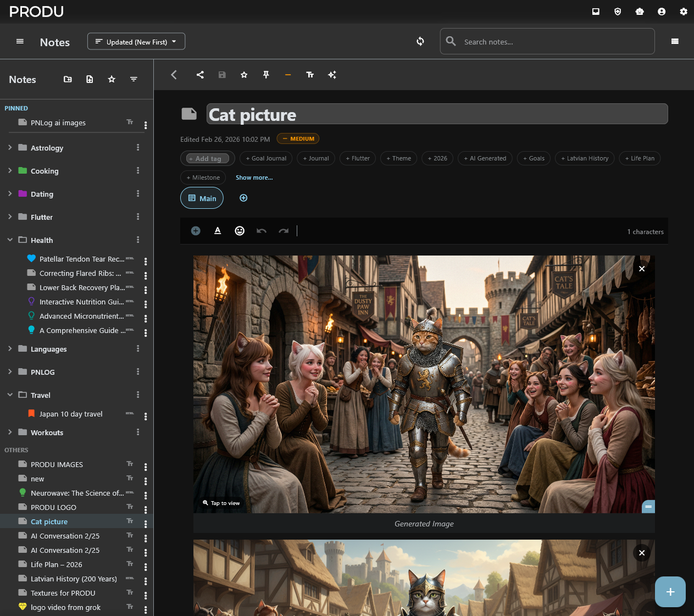Viewport: 694px width, 616px height.
Task: Toggle favorites filter in Notes sidebar
Action: point(112,79)
